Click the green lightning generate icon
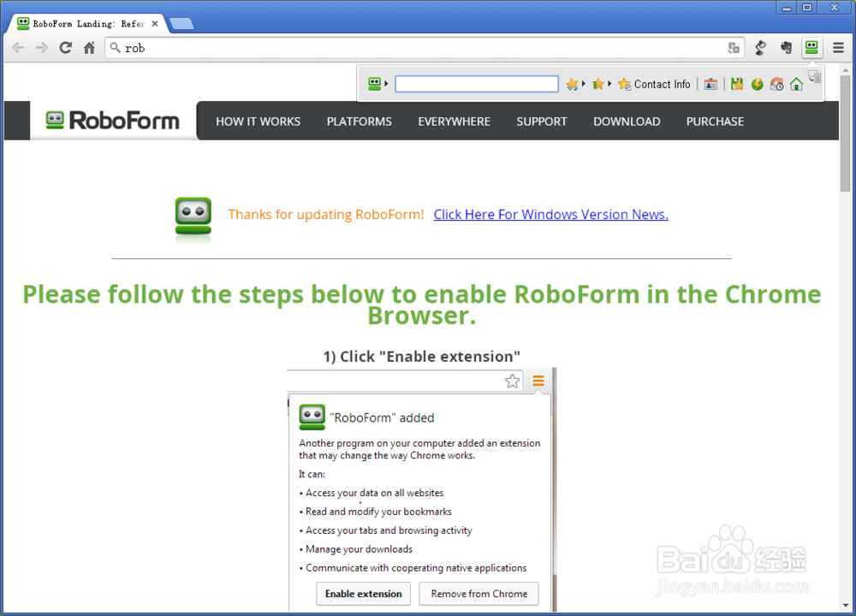Viewport: 856px width, 616px height. pos(757,84)
